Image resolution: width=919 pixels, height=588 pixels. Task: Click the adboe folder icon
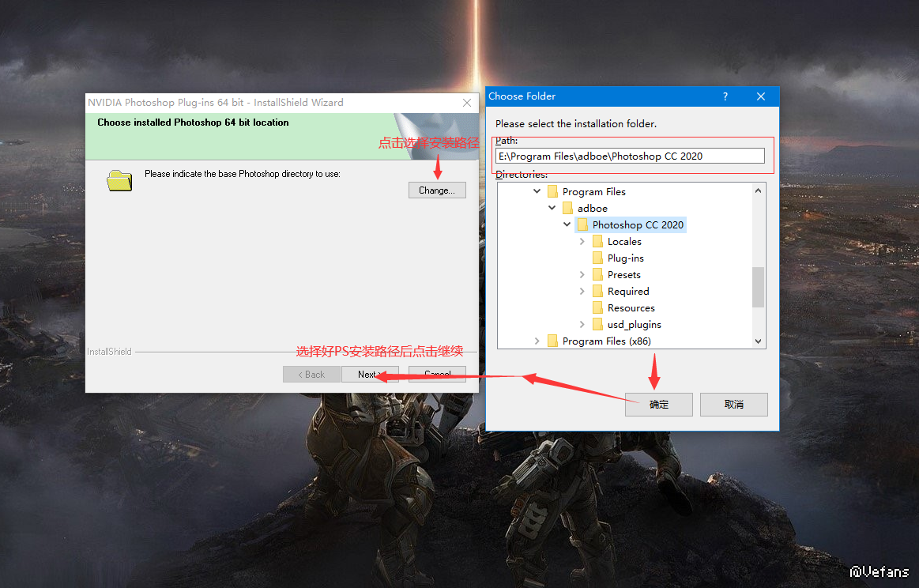pos(567,208)
